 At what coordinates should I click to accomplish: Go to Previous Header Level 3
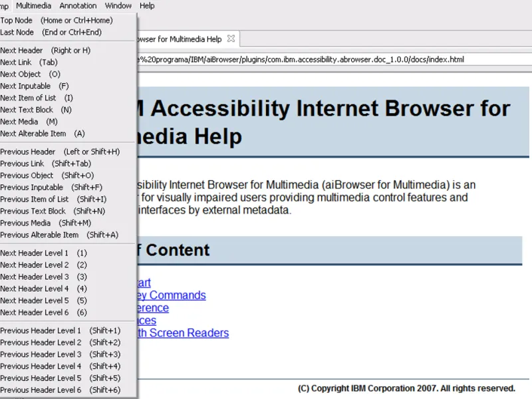click(68, 354)
